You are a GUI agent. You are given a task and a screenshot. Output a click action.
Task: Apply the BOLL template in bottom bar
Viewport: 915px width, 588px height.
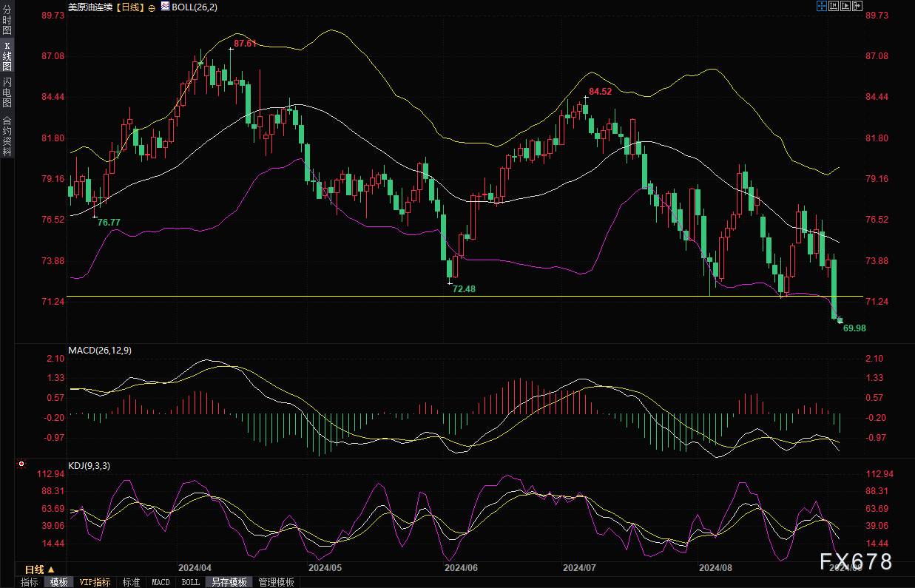coord(190,582)
